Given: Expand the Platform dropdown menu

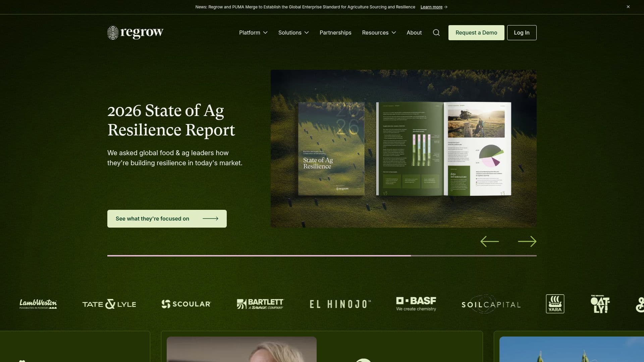Looking at the screenshot, I should [253, 33].
